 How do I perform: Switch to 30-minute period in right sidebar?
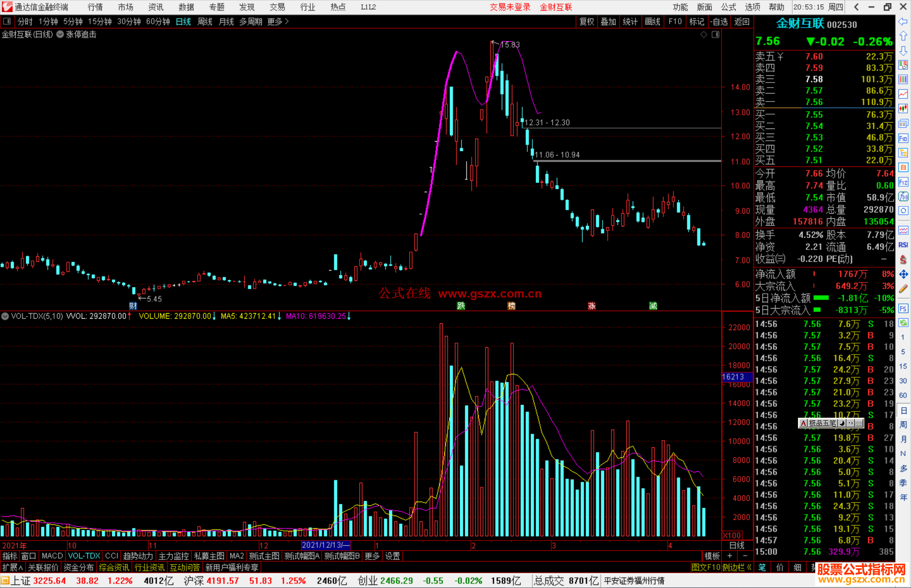pos(903,381)
